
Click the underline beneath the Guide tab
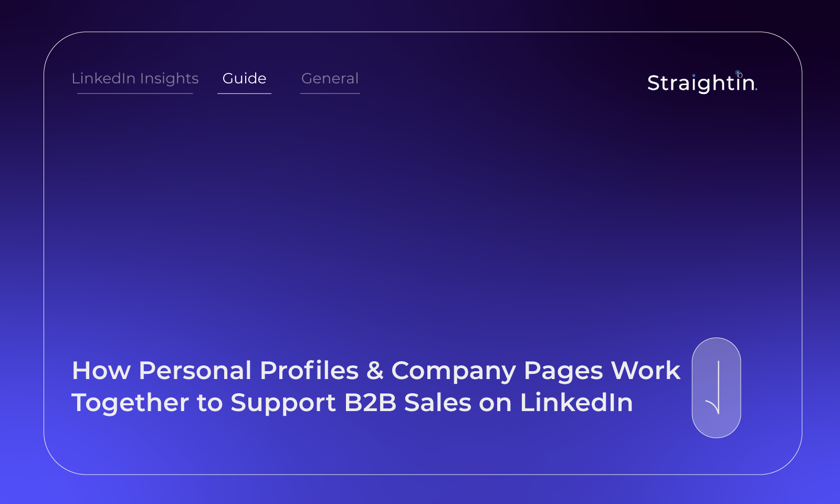244,93
